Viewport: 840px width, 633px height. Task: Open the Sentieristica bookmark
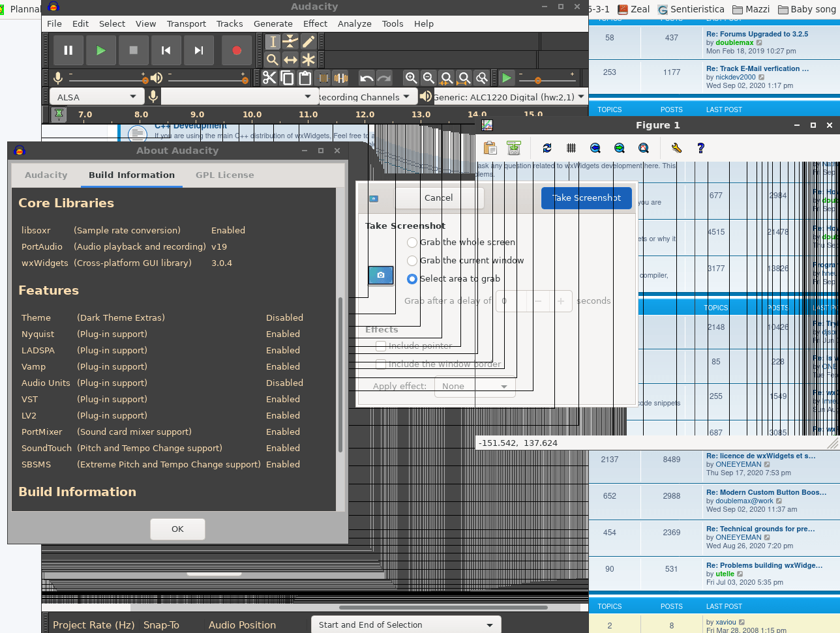pyautogui.click(x=691, y=9)
